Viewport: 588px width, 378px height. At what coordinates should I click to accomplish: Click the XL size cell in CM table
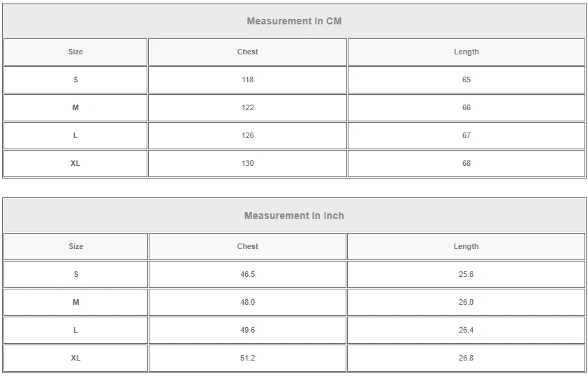(x=75, y=163)
